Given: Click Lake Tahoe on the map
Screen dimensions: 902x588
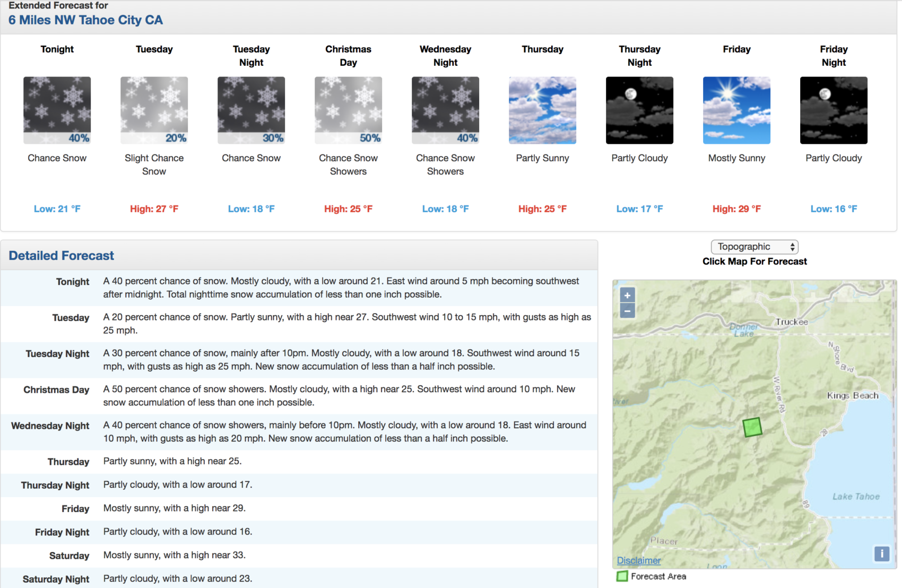Looking at the screenshot, I should [856, 497].
